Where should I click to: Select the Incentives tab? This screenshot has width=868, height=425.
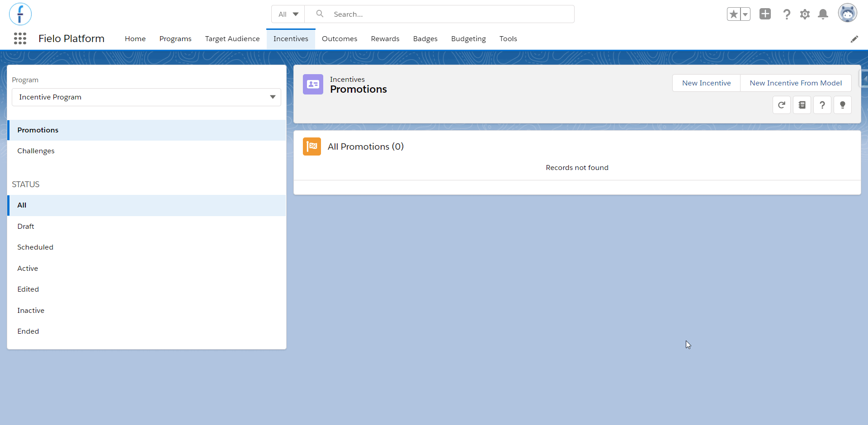291,39
